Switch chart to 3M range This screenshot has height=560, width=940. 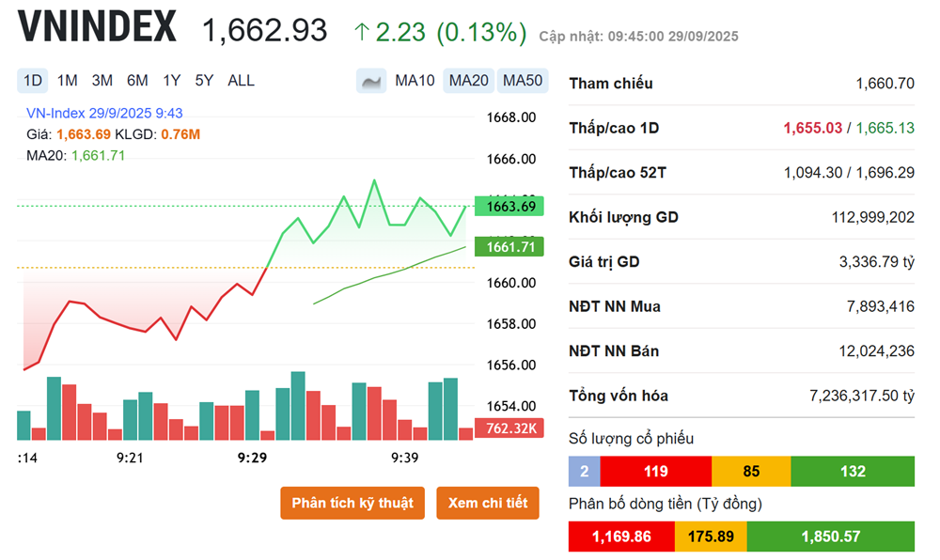tap(102, 81)
